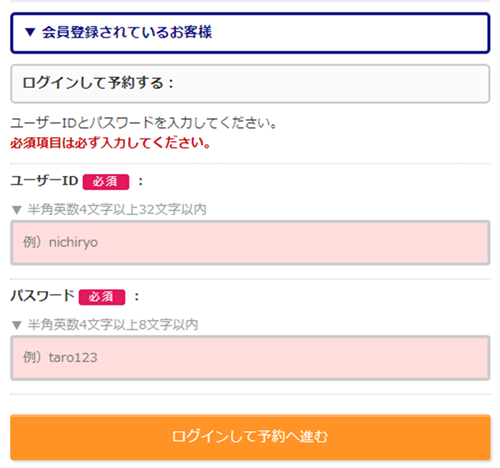Click the パスワード field label
500x468 pixels.
click(42, 296)
